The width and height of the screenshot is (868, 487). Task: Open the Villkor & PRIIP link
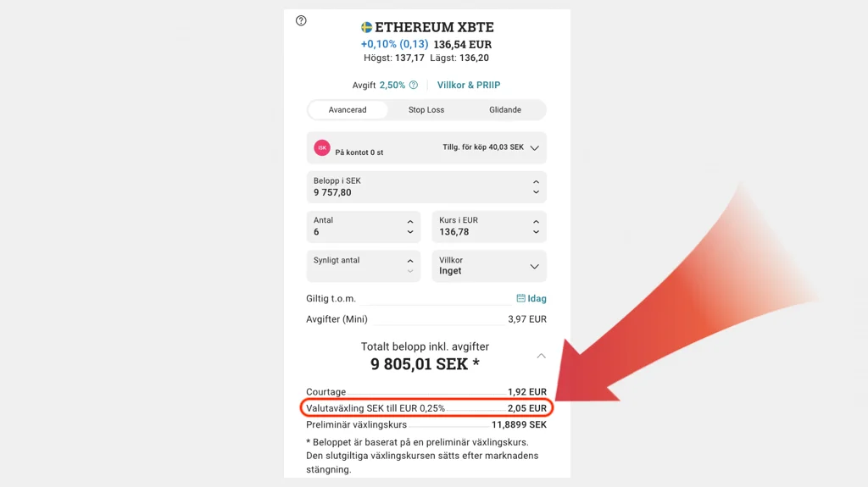(469, 85)
